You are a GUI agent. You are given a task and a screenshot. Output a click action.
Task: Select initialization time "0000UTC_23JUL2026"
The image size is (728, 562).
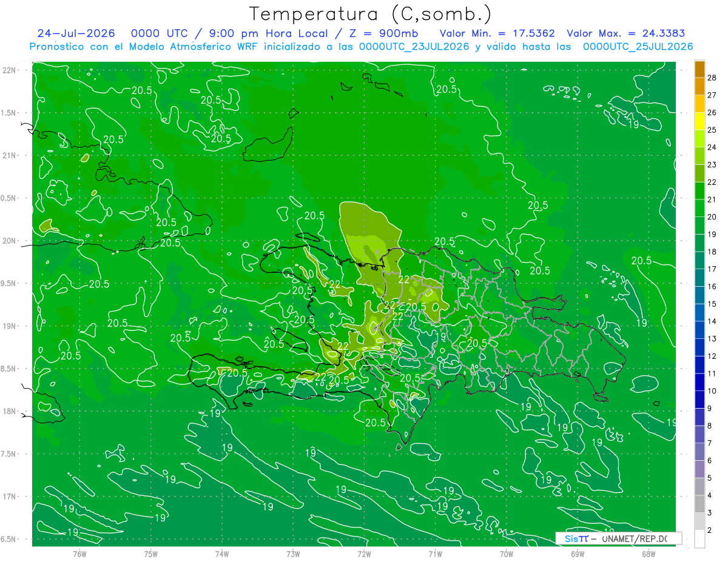coord(414,47)
